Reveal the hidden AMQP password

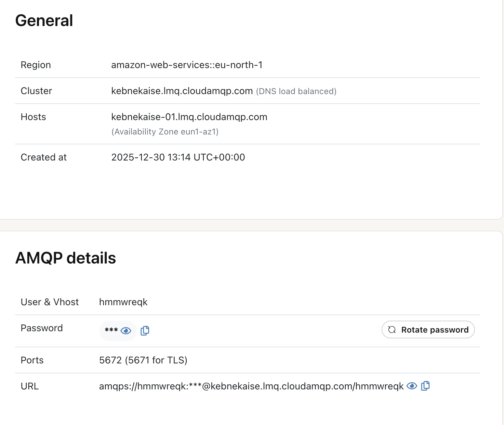[x=126, y=331]
